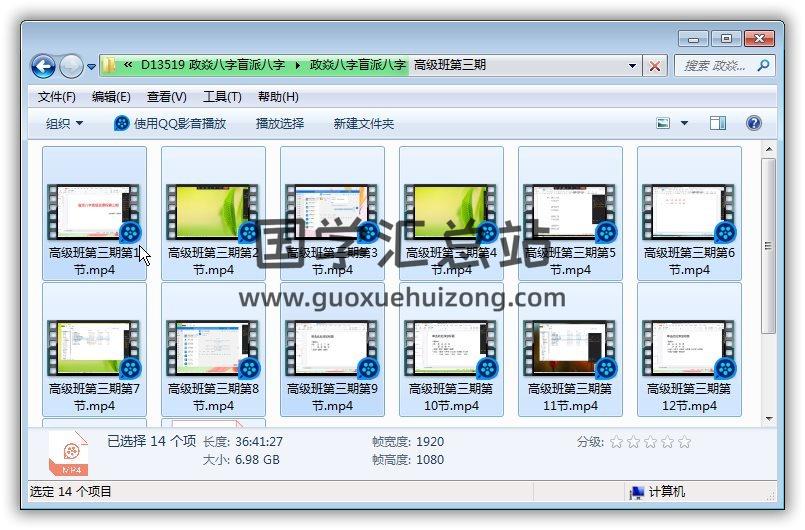Rate five stars in 分级
805x530 pixels.
click(x=684, y=442)
